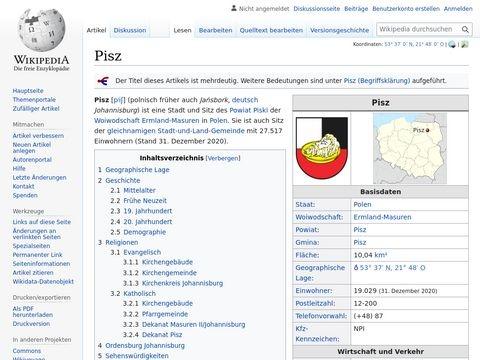Open the 'Powiat Piski' link in the intro
Screen dimensions: 480x360
249,110
